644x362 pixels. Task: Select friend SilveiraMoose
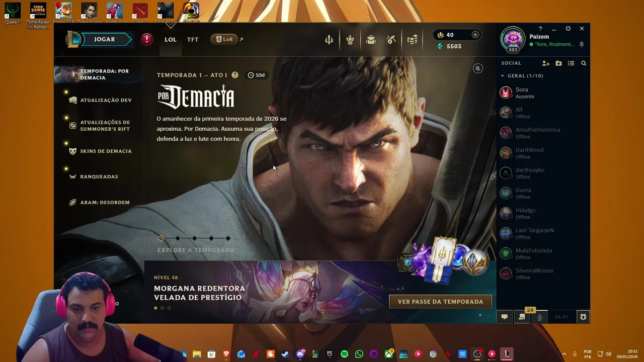543,274
